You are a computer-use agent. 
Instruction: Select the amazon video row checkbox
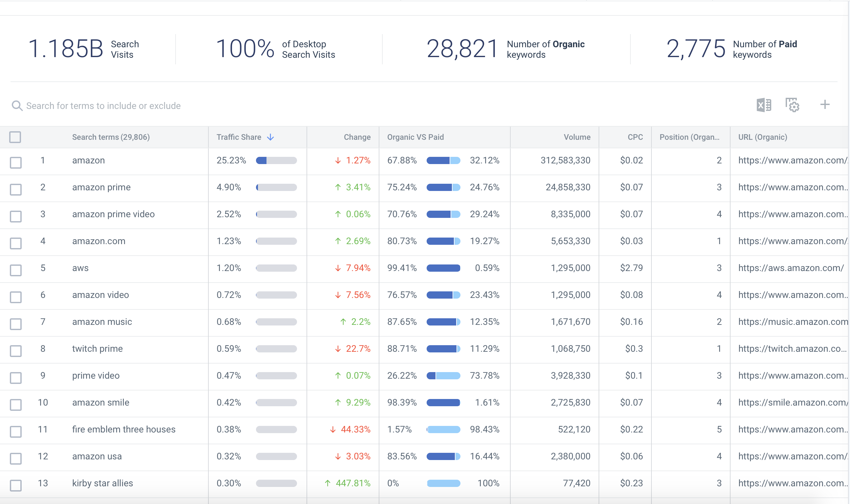pyautogui.click(x=16, y=297)
